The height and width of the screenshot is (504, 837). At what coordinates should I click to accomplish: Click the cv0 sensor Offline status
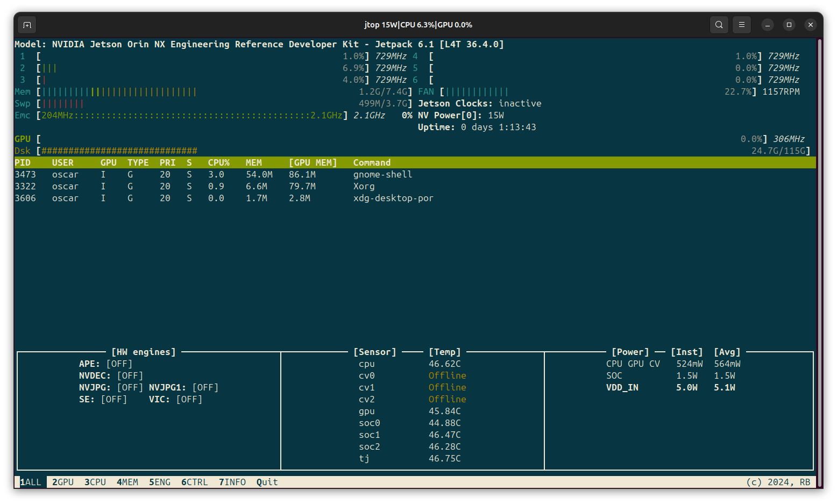[x=448, y=375]
